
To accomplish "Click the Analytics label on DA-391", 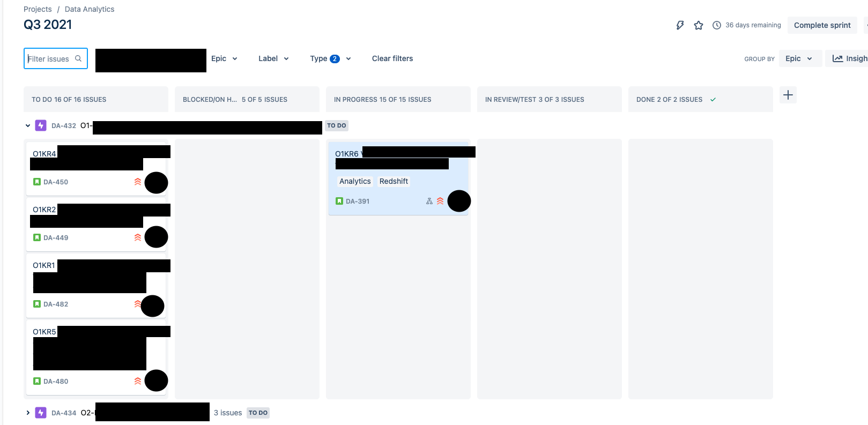I will point(355,181).
